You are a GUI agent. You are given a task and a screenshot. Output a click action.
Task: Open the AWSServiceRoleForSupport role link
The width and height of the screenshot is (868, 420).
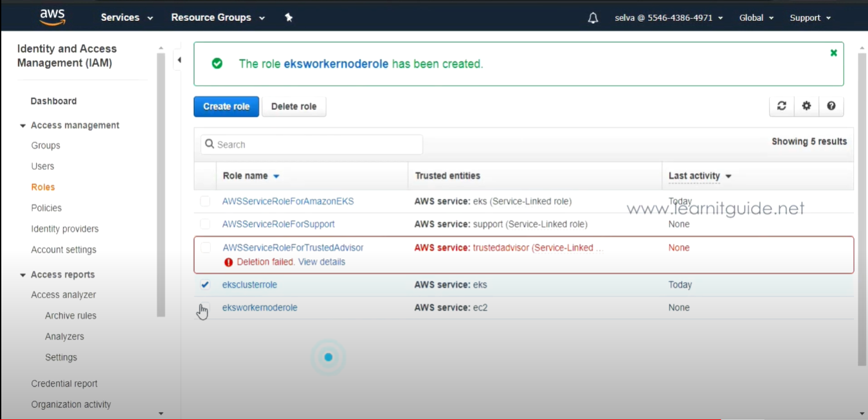pos(278,224)
